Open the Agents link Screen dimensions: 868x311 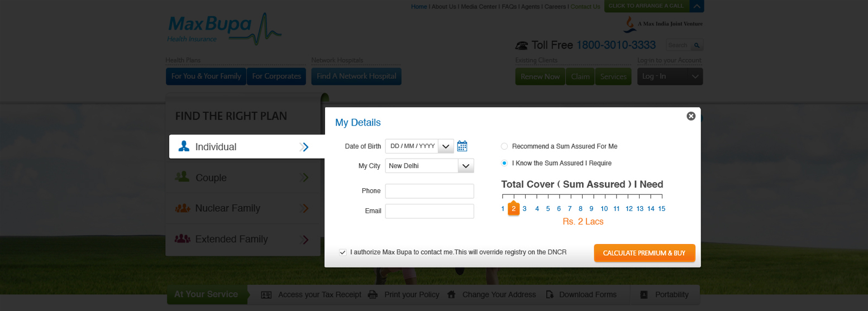coord(530,7)
